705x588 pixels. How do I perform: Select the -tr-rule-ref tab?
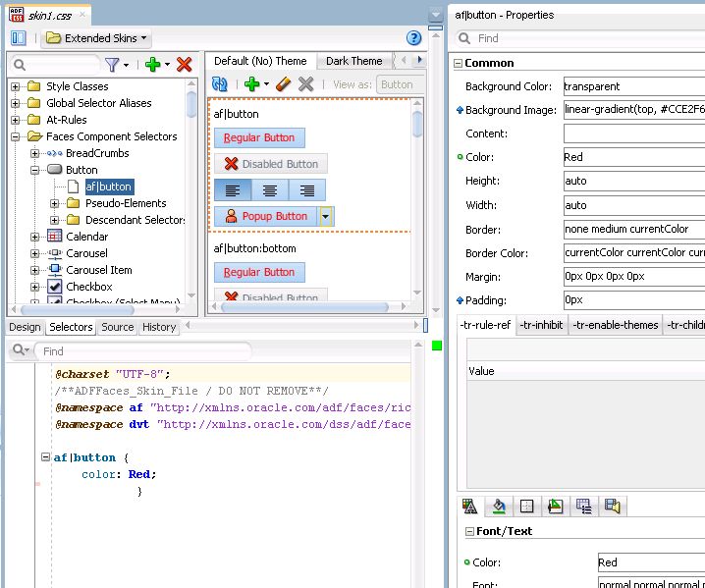pyautogui.click(x=485, y=325)
